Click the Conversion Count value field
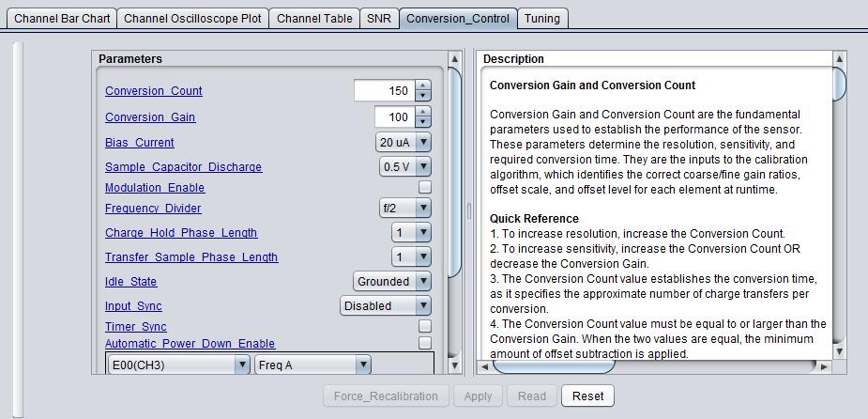Viewport: 868px width, 419px height. pyautogui.click(x=383, y=91)
